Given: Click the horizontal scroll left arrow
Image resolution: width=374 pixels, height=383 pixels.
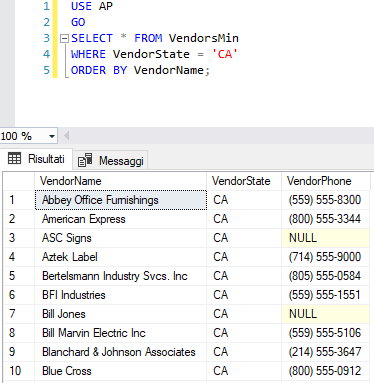Looking at the screenshot, I should (x=66, y=136).
